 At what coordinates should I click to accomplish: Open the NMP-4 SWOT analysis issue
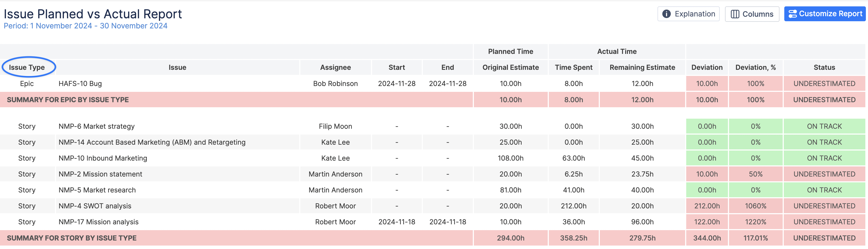95,206
